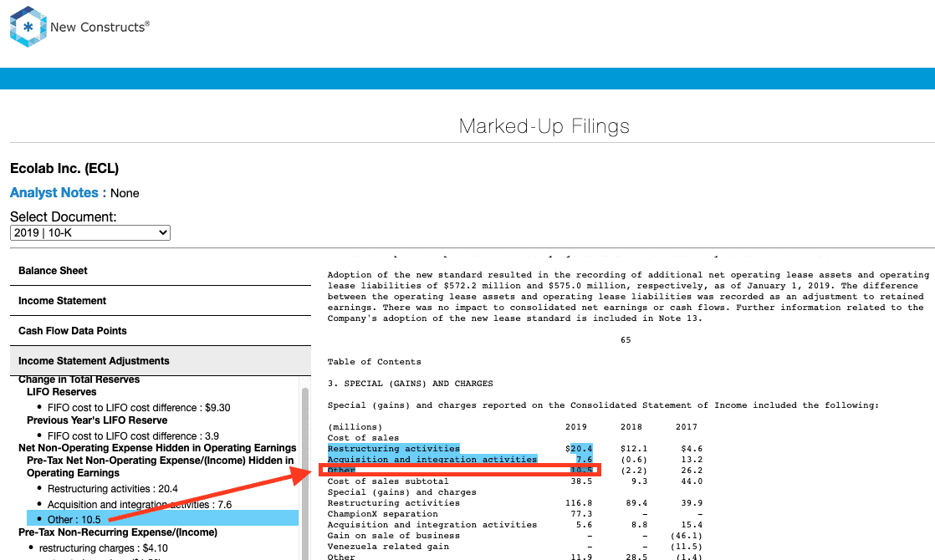Click the 'Cost of sales subtotal' row label
Viewport: 935px width, 560px height.
(x=388, y=481)
